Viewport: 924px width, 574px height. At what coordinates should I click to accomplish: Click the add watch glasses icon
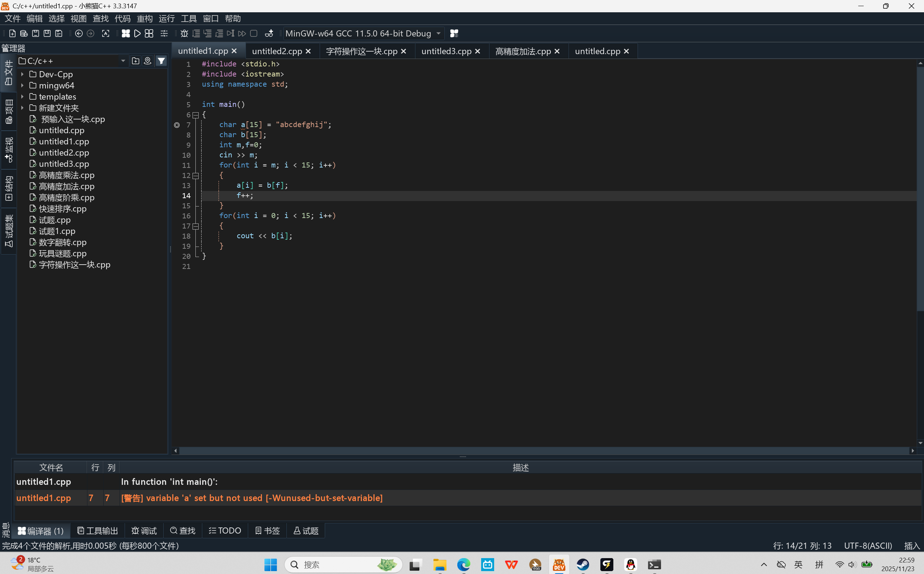(x=269, y=34)
